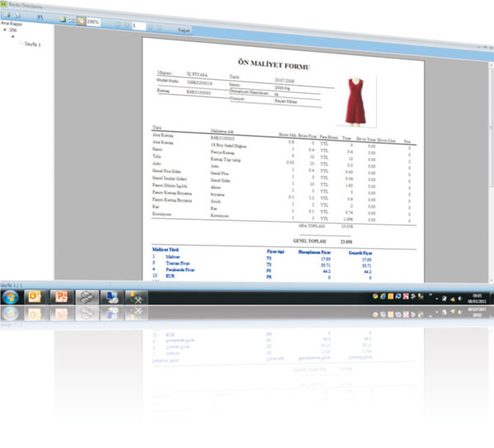The image size is (494, 448).
Task: Click the GENEL TOPLAM label
Action: coord(310,241)
